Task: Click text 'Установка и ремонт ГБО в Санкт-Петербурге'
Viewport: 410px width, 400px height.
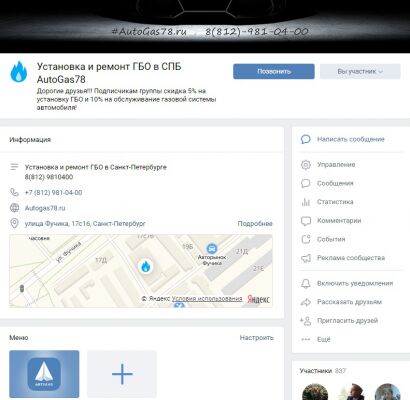Action: [96, 167]
